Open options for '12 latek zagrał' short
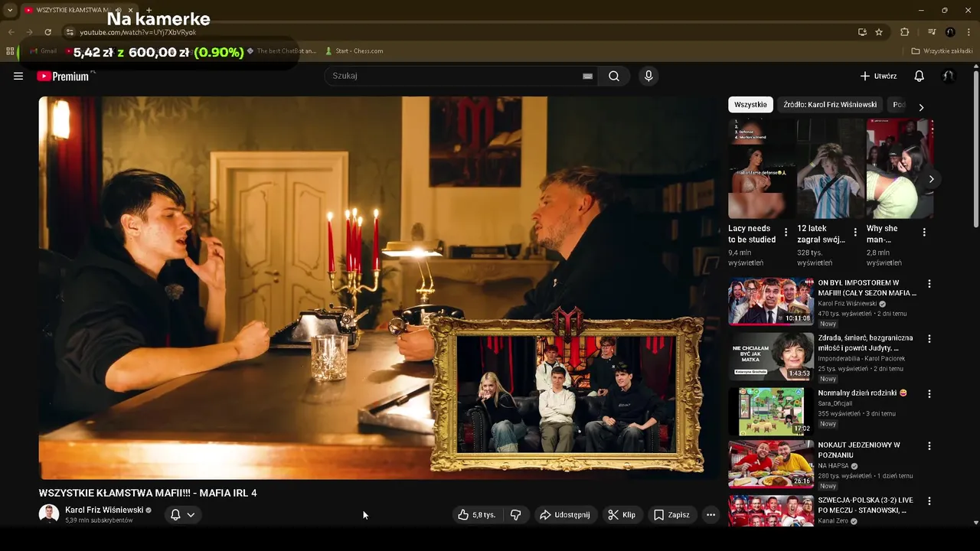Viewport: 980px width, 551px height. pyautogui.click(x=855, y=233)
